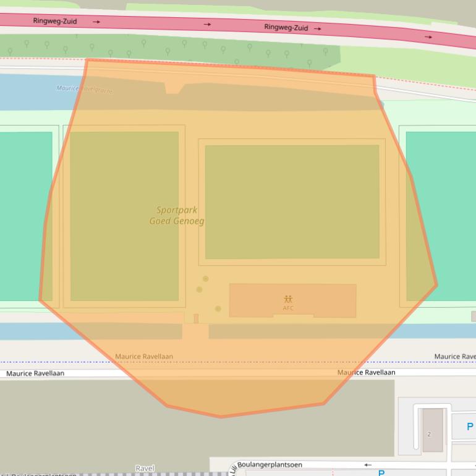Click the topmost small circle marker near AFC building
This screenshot has height=476, width=476.
pos(205,279)
